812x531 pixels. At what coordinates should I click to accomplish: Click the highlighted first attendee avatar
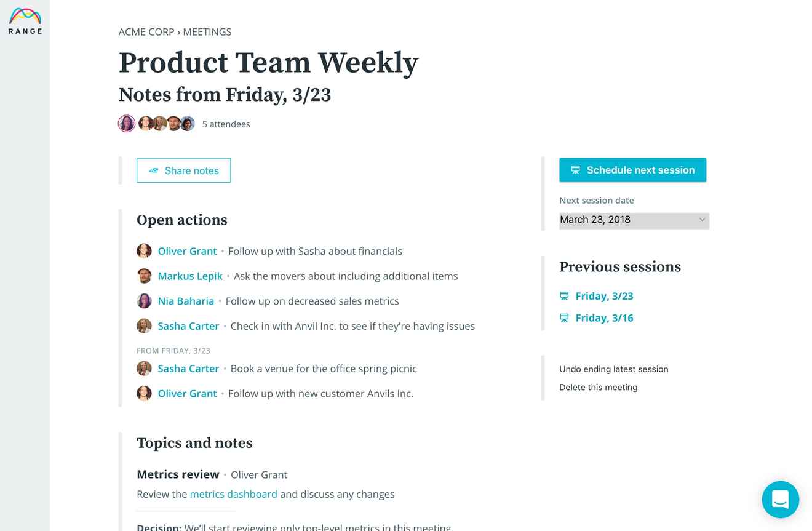coord(127,124)
